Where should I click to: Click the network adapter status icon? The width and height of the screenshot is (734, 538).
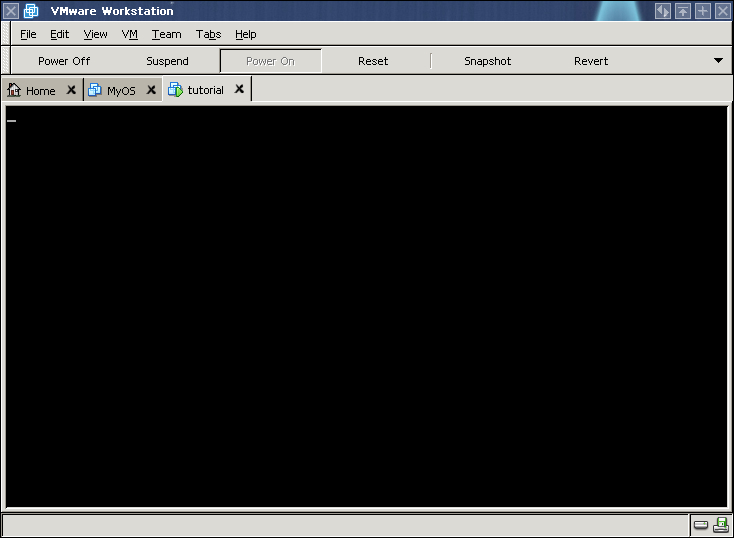(721, 525)
